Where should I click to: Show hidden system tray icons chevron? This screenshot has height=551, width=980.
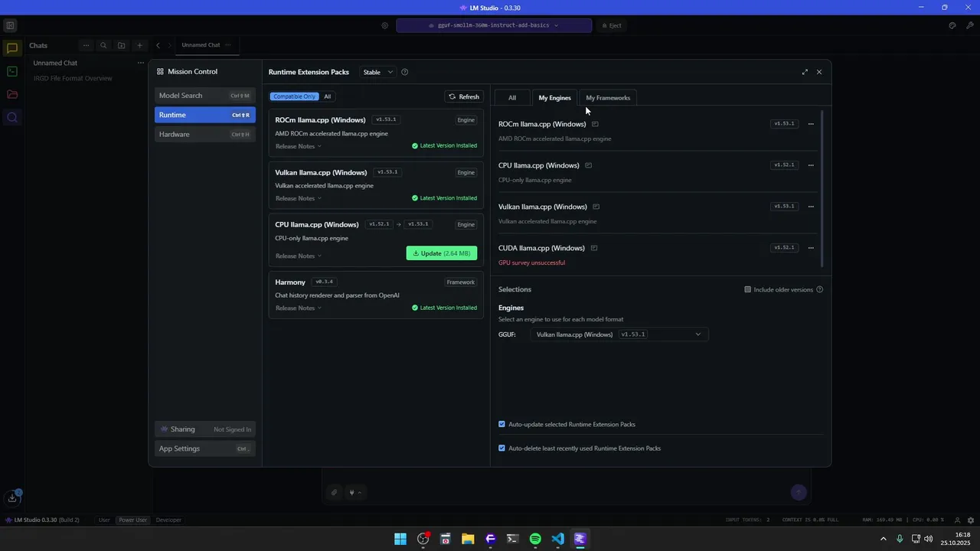(883, 539)
